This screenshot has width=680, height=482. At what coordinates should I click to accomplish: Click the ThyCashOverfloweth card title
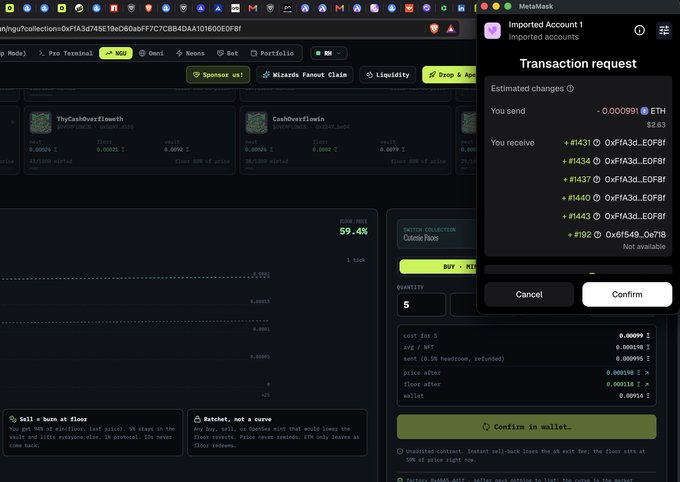(x=90, y=119)
